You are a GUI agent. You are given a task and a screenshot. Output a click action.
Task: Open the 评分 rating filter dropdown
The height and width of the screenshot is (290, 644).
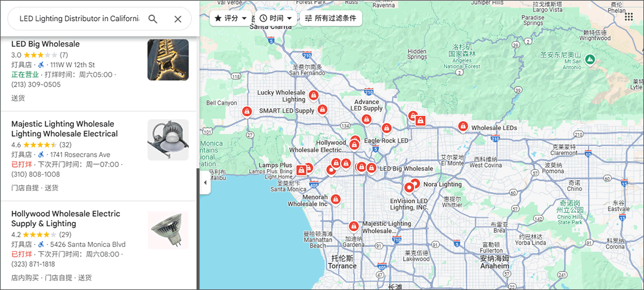[x=230, y=18]
